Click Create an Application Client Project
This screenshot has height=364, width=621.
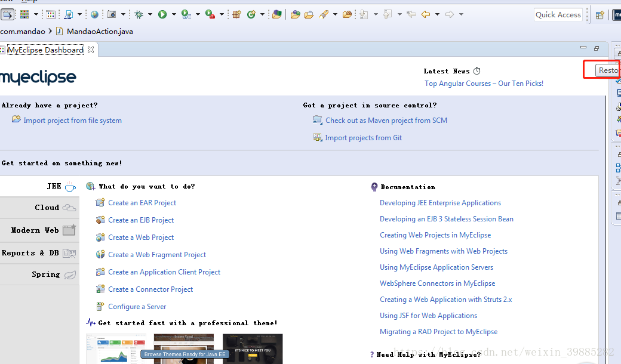click(164, 272)
